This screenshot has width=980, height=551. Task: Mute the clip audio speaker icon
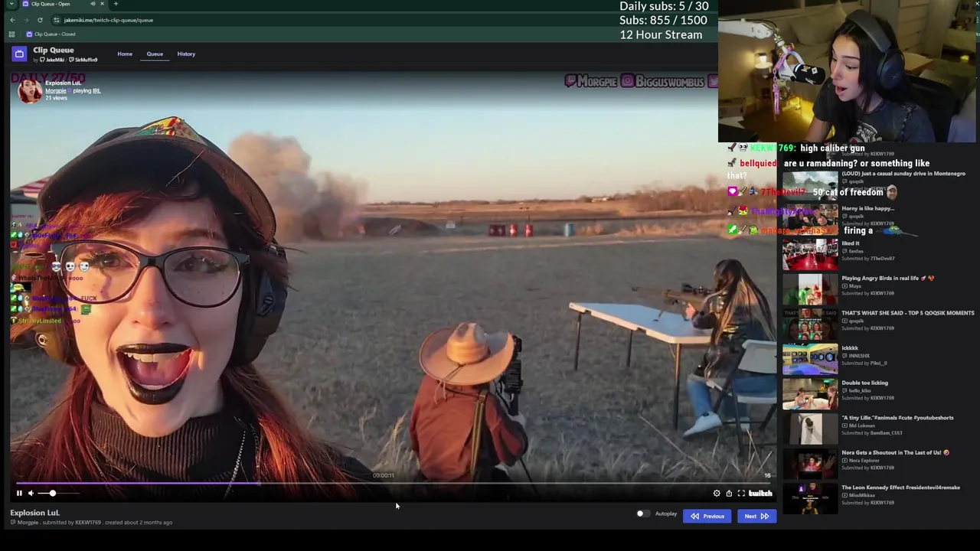pyautogui.click(x=31, y=494)
